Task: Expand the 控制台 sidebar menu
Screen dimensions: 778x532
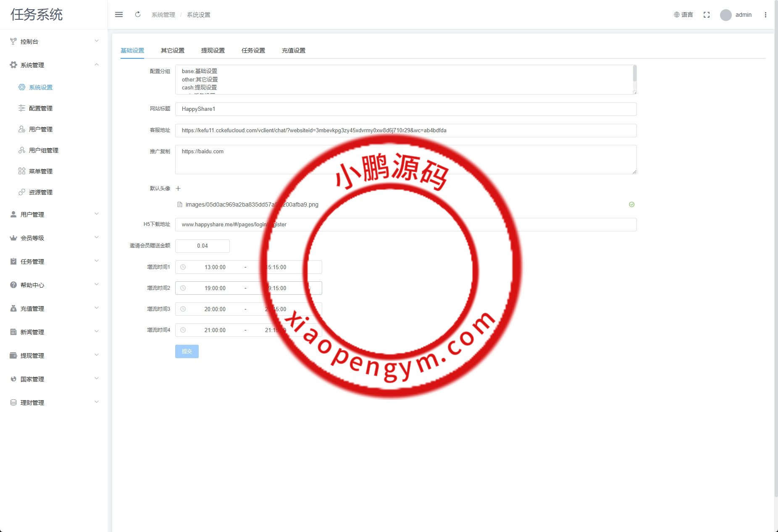Action: pos(54,41)
